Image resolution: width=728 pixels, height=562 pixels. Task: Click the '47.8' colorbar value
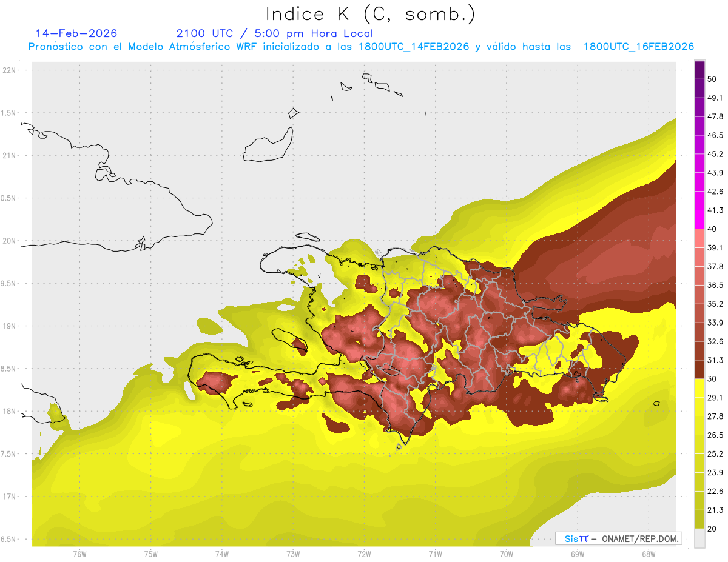pos(715,116)
